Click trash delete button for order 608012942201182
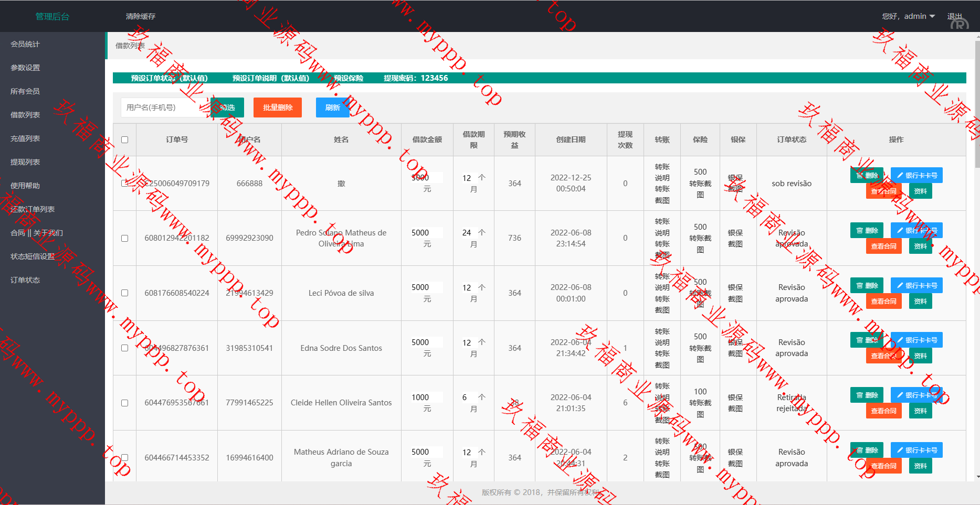Screen dimensions: 980x505 coord(867,230)
